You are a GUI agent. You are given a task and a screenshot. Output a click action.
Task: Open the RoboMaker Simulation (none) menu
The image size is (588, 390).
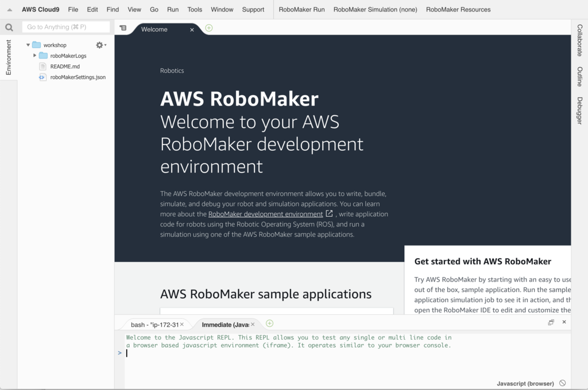point(376,10)
